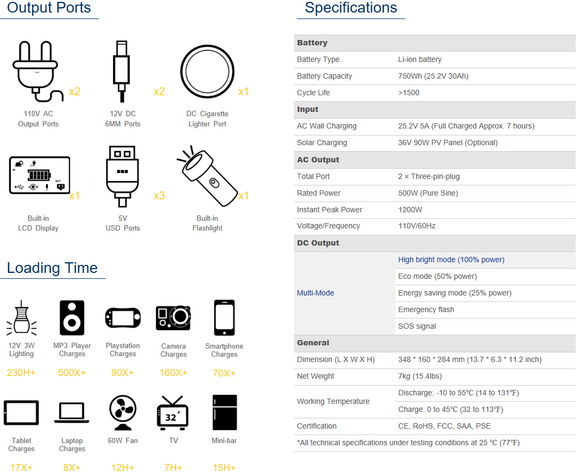Image resolution: width=577 pixels, height=474 pixels.
Task: Select the 12V DC 6MM port icon
Action: click(x=122, y=71)
